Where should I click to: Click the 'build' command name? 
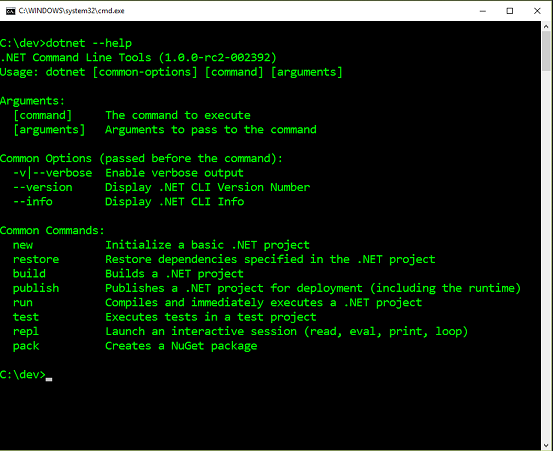coord(29,274)
